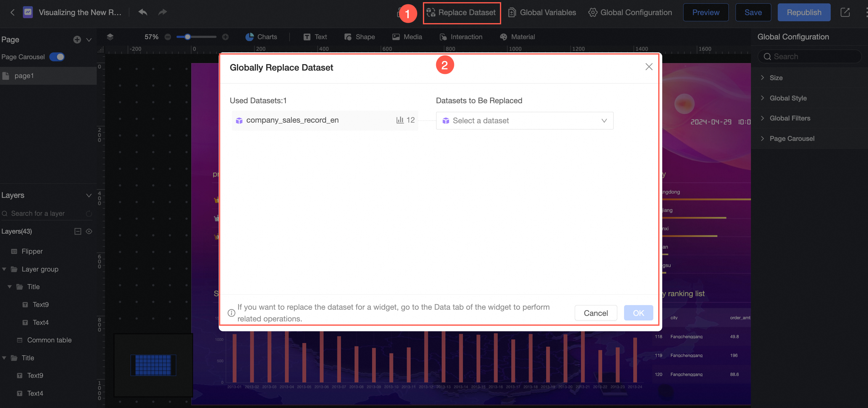Collapse all layers using minus box icon

coord(78,231)
